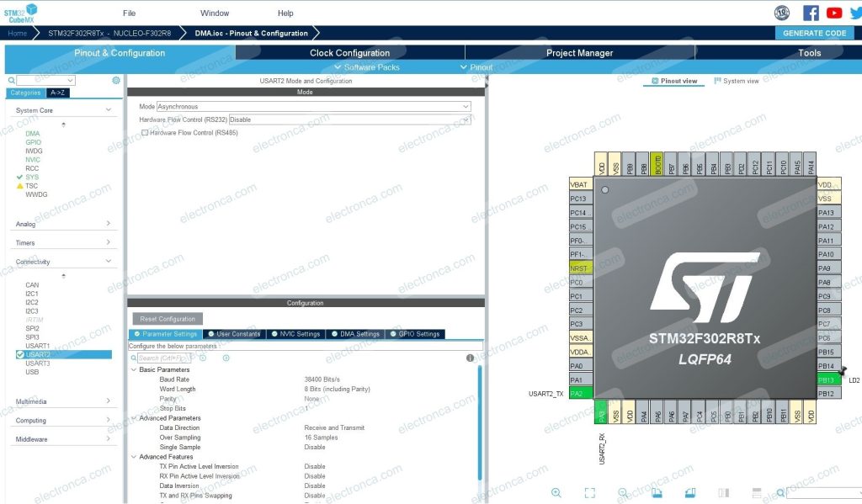Collapse the Basic Parameters section

coord(134,370)
